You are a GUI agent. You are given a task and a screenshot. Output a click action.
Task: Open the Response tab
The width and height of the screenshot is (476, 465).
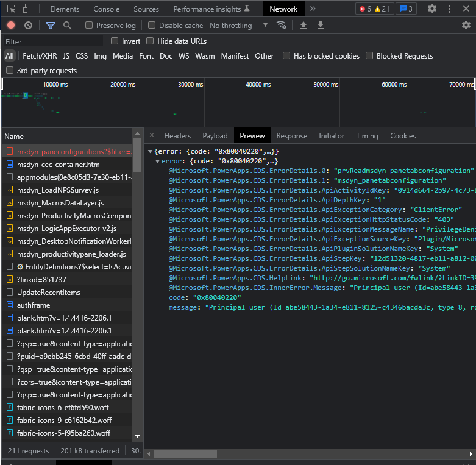pos(291,136)
